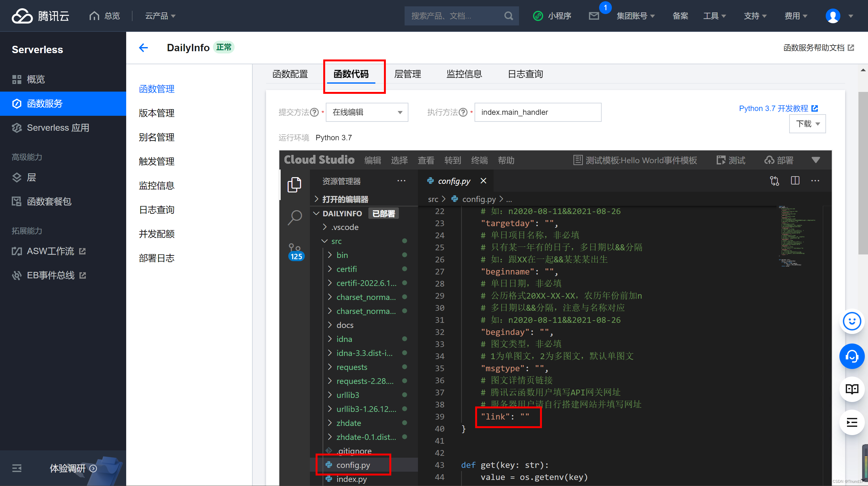Open the documentation book floating button
This screenshot has height=486, width=868.
[x=851, y=389]
